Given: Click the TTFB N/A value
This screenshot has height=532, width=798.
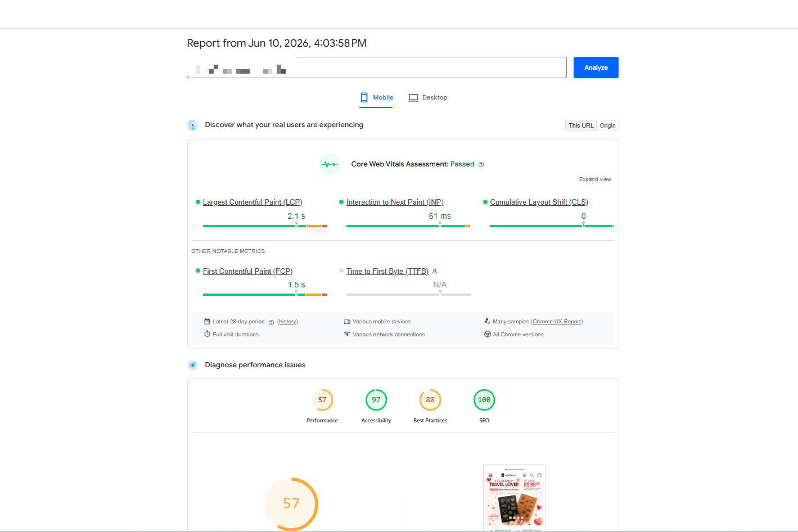Looking at the screenshot, I should (x=440, y=285).
